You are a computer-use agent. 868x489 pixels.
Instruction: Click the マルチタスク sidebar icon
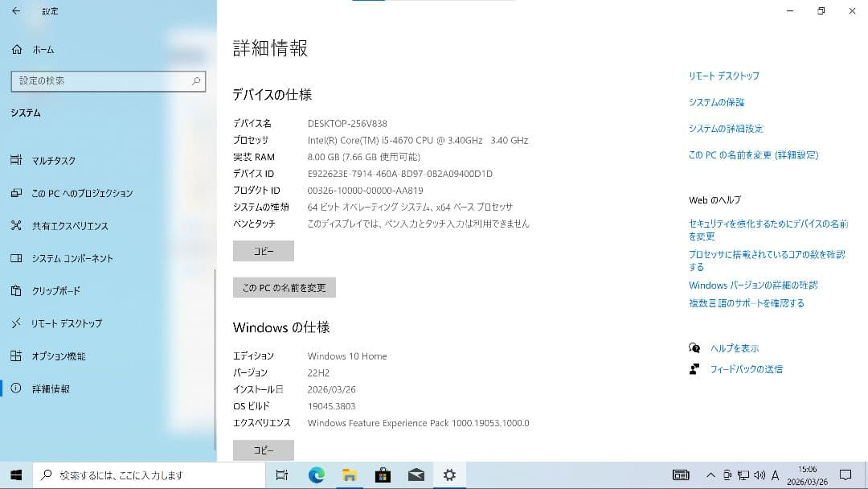[x=16, y=160]
